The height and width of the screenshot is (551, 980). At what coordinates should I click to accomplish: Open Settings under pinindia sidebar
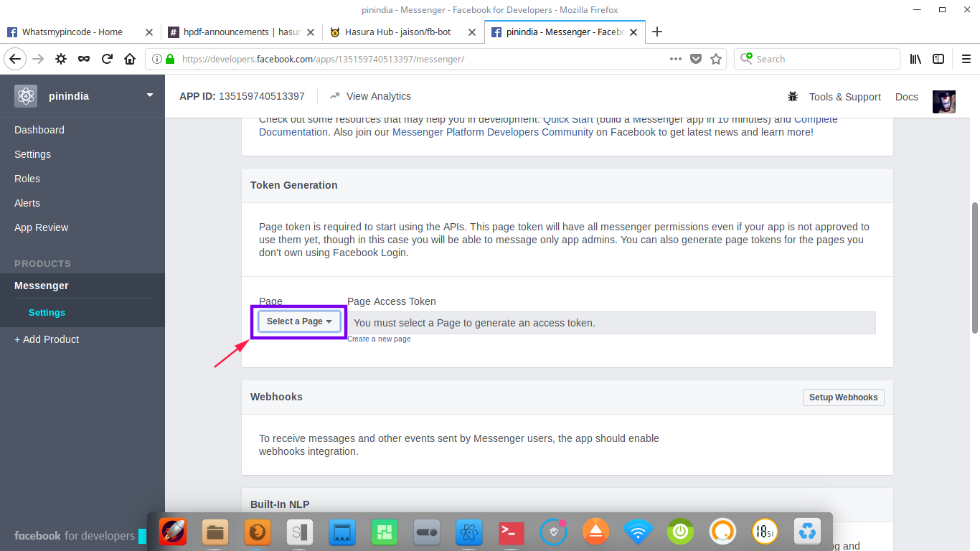[32, 154]
